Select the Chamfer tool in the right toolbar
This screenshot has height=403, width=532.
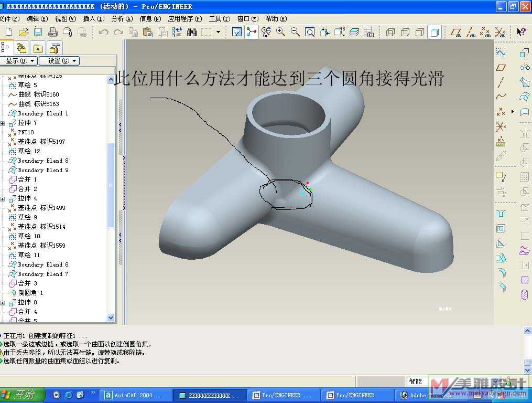click(501, 287)
